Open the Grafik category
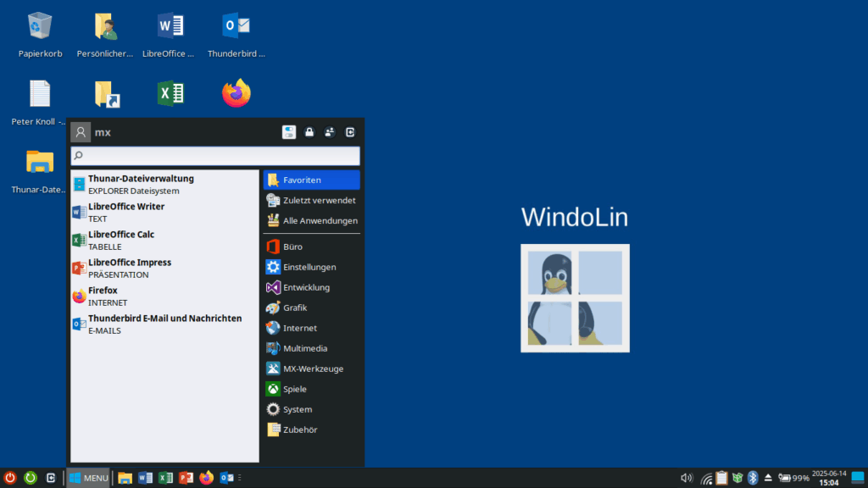The width and height of the screenshot is (868, 488). tap(312, 308)
